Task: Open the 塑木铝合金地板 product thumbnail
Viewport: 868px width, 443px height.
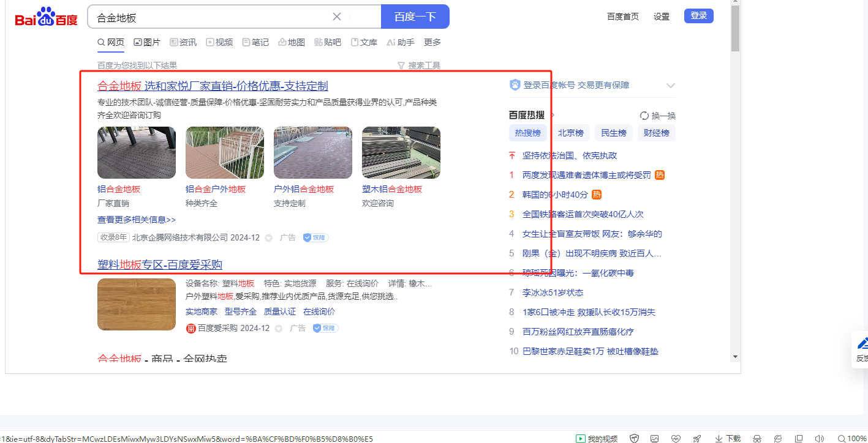Action: tap(401, 152)
